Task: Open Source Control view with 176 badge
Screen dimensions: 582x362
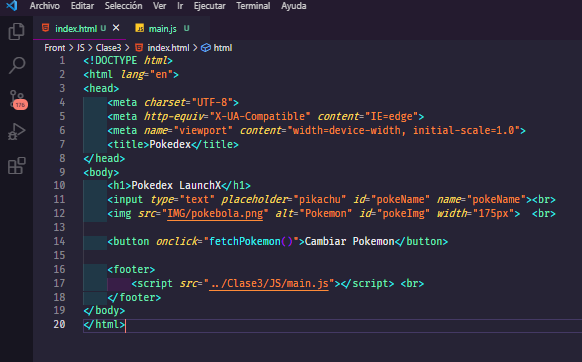Action: coord(18,100)
